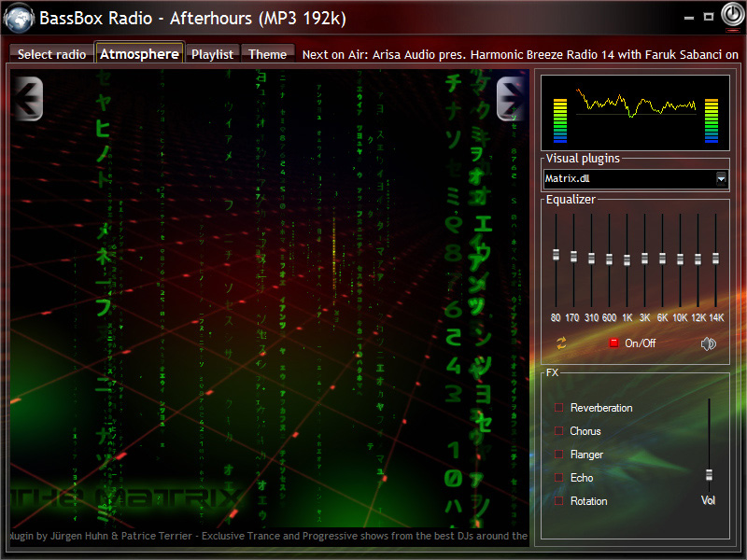Viewport: 747px width, 560px height.
Task: Click the left channel level meter
Action: [x=560, y=120]
